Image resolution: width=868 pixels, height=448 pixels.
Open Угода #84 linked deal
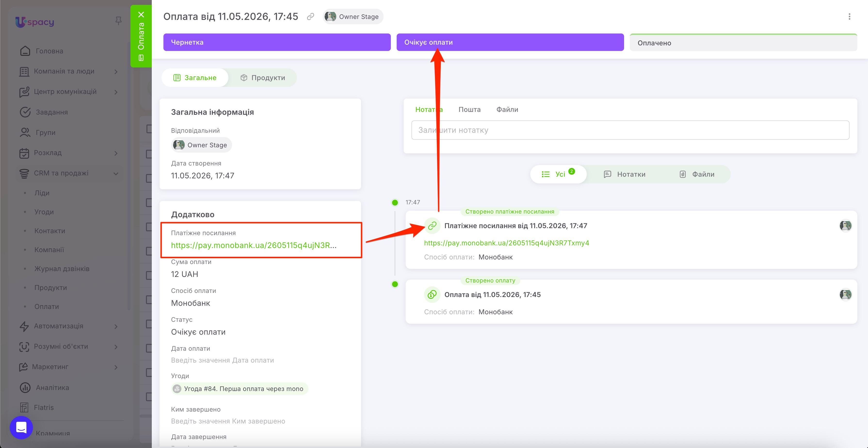tap(240, 389)
